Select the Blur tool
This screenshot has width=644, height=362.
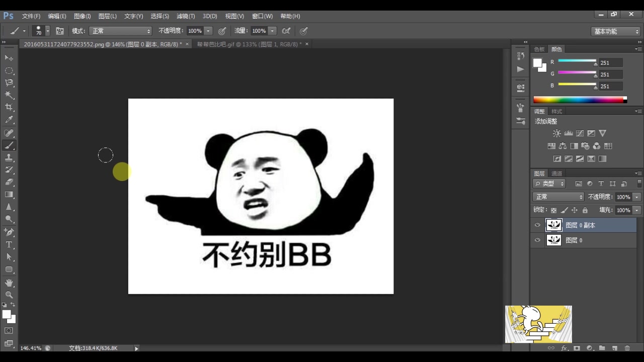coord(9,207)
